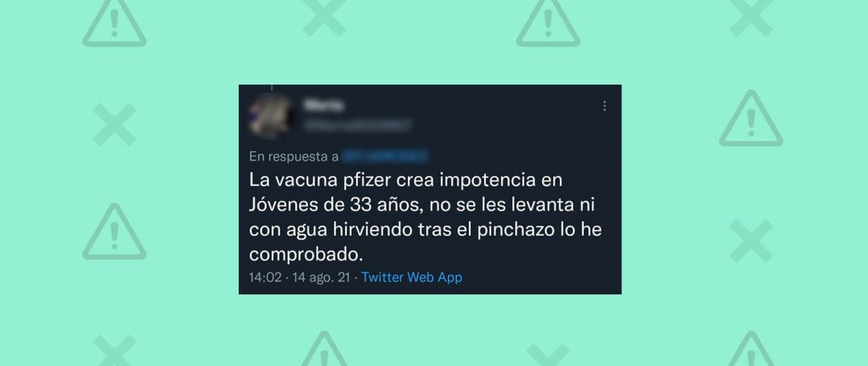
Task: Click the warning triangle directly right of the tweet card
Action: pyautogui.click(x=751, y=119)
